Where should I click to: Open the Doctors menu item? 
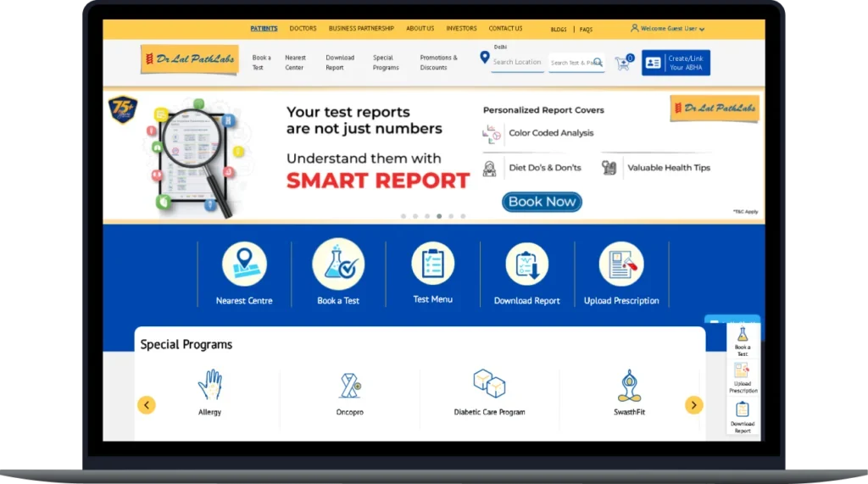(303, 29)
